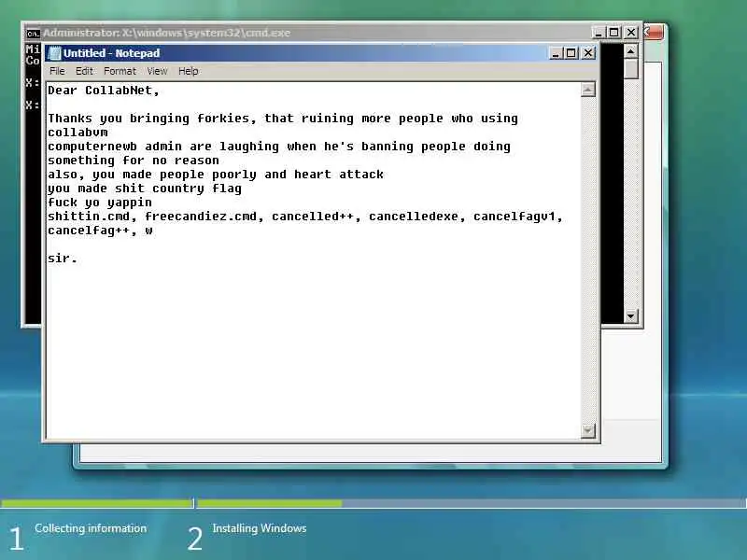This screenshot has width=747, height=560.
Task: Click Notepad scrollbar down arrow
Action: pos(588,430)
